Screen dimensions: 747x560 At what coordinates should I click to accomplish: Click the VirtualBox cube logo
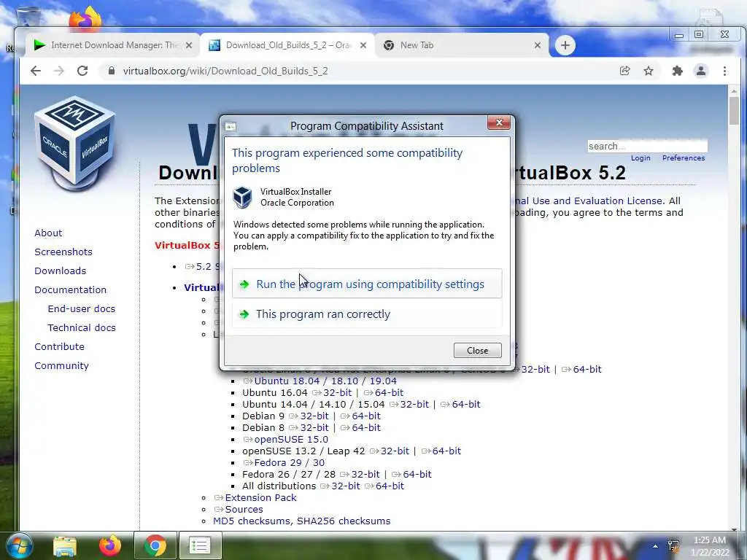pos(75,142)
